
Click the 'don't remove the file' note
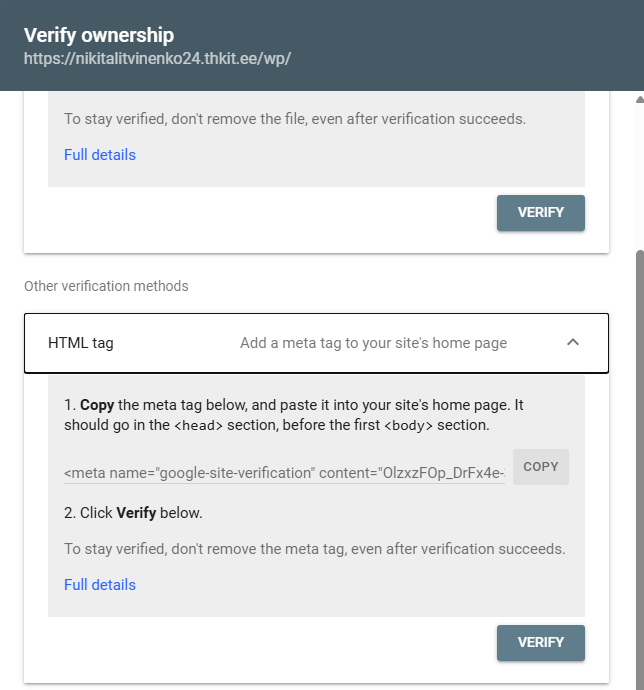click(294, 119)
